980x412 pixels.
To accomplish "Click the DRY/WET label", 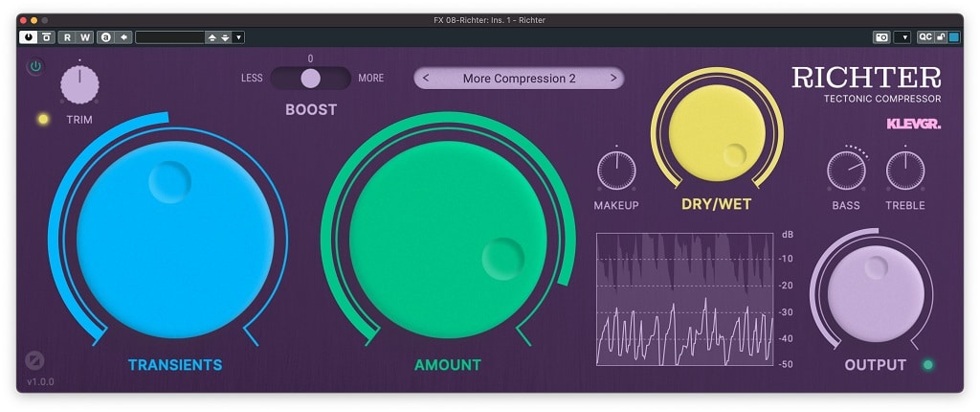I will (717, 205).
